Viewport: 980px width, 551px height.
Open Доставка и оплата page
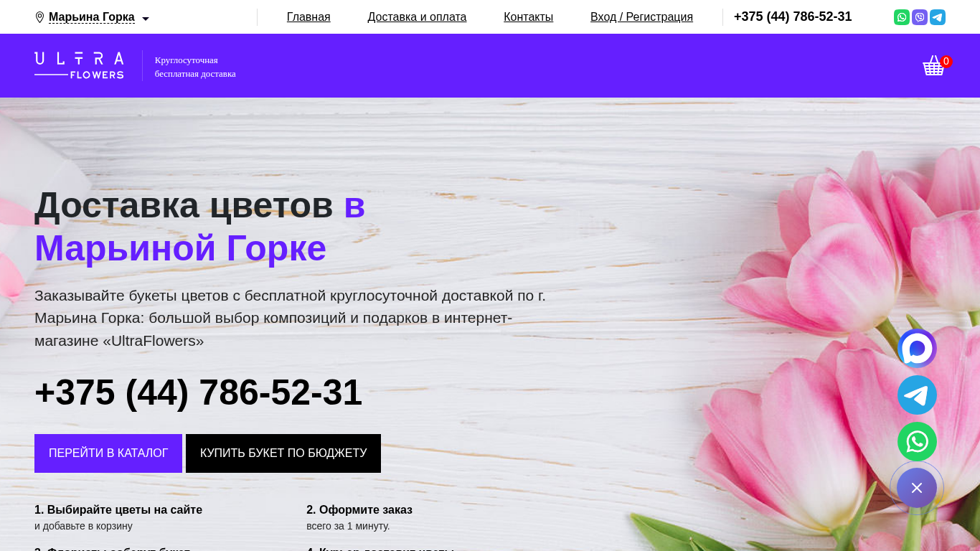[x=417, y=17]
